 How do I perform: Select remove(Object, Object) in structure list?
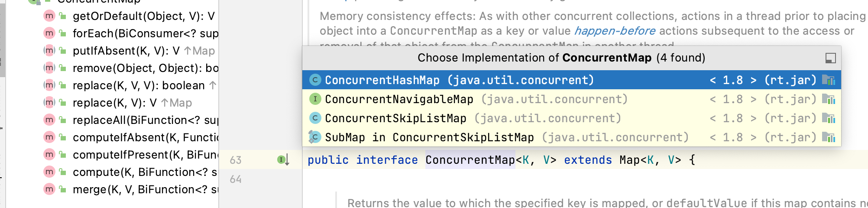[x=145, y=68]
